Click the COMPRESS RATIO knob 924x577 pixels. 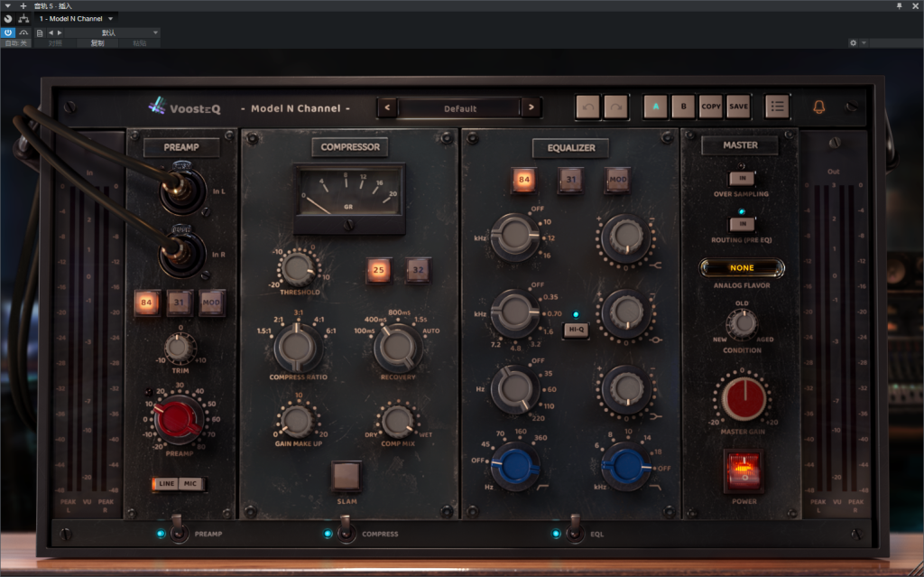298,348
